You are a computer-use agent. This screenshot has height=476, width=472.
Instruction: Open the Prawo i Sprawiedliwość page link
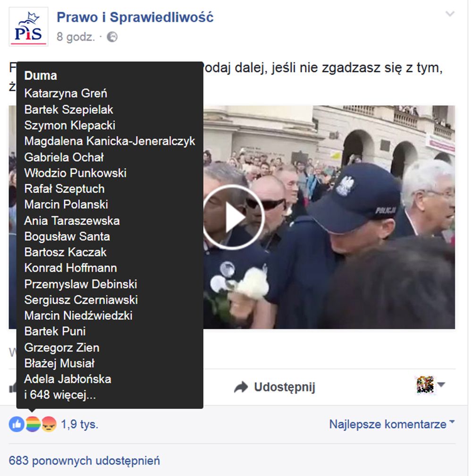pyautogui.click(x=135, y=17)
